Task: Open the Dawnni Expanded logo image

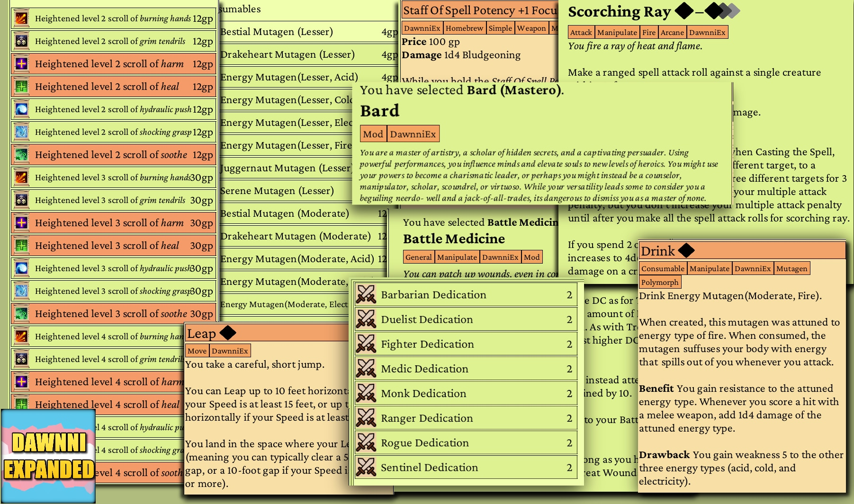Action: click(48, 456)
